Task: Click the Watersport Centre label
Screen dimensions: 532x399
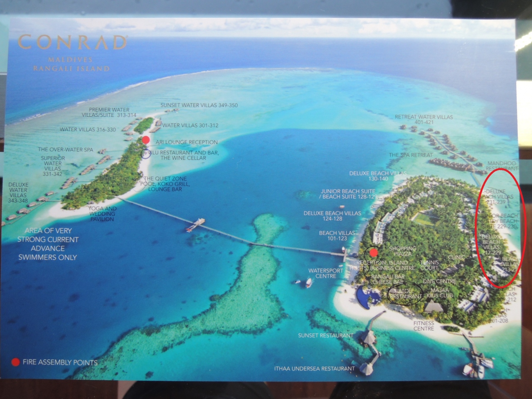Action: tap(325, 273)
